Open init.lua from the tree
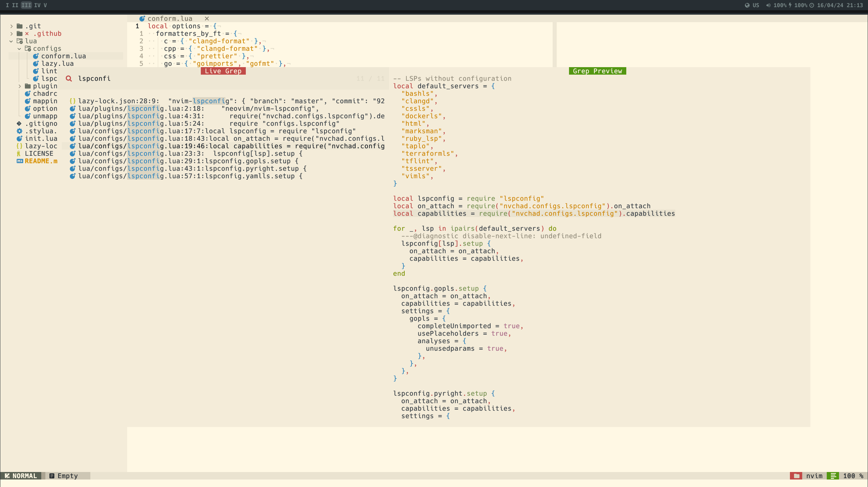This screenshot has width=868, height=487. click(x=41, y=139)
